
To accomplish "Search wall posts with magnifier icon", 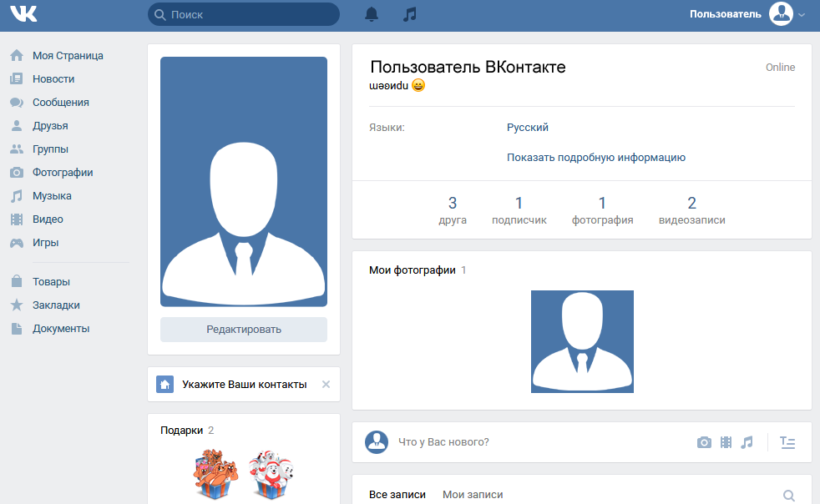I will [788, 495].
